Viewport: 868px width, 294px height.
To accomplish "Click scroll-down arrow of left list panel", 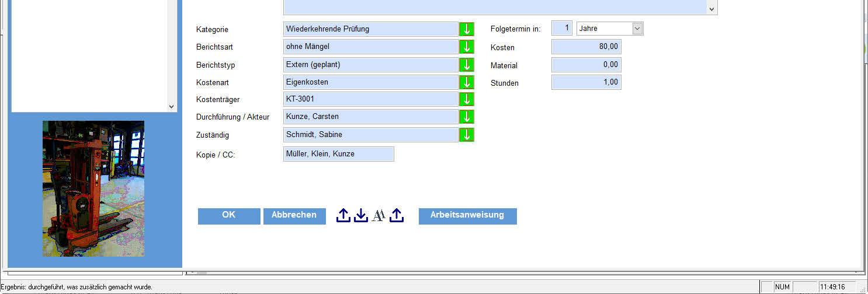I will pos(171,107).
